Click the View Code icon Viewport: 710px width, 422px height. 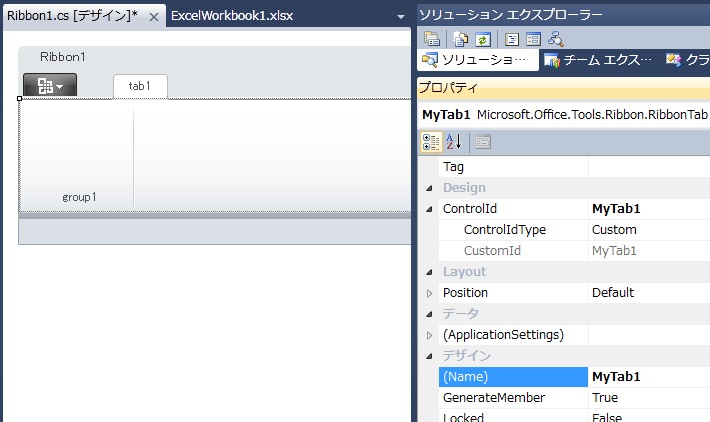(x=512, y=39)
